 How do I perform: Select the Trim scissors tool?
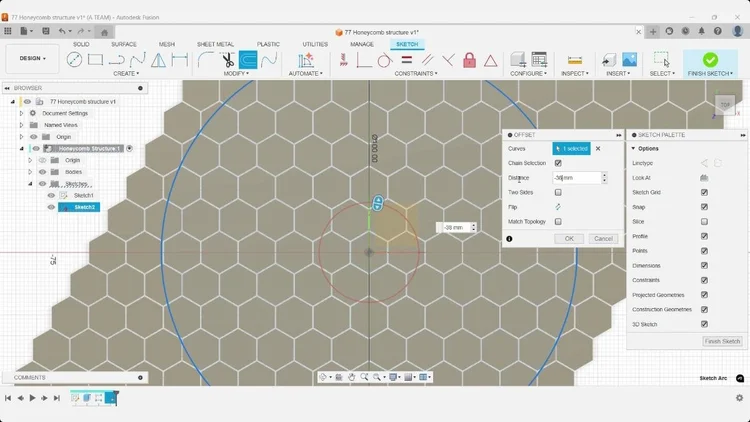click(x=228, y=60)
